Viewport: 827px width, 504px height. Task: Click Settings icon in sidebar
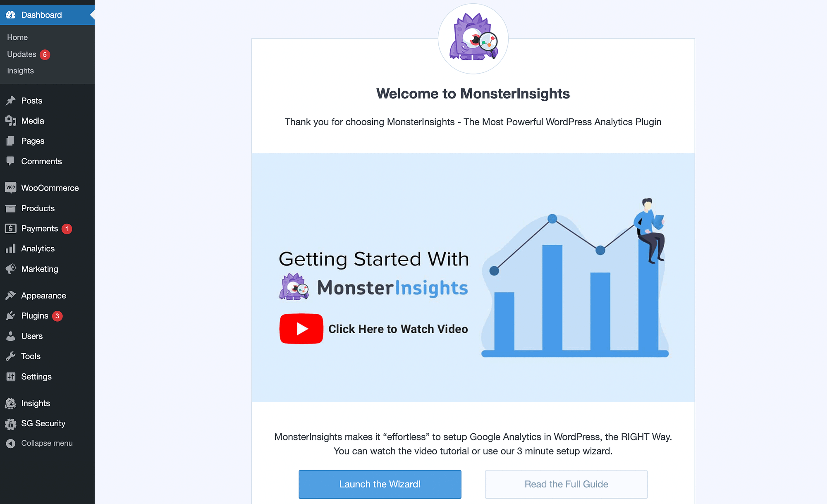(x=11, y=376)
